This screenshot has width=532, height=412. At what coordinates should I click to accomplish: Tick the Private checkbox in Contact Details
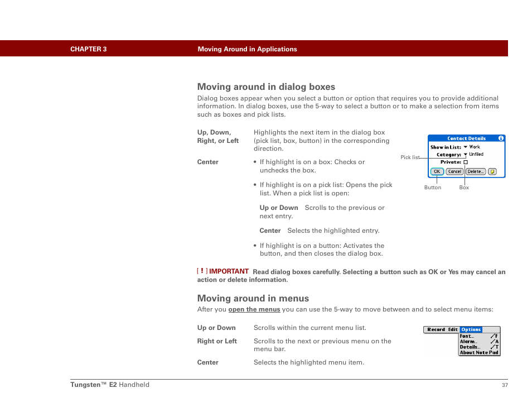click(466, 162)
